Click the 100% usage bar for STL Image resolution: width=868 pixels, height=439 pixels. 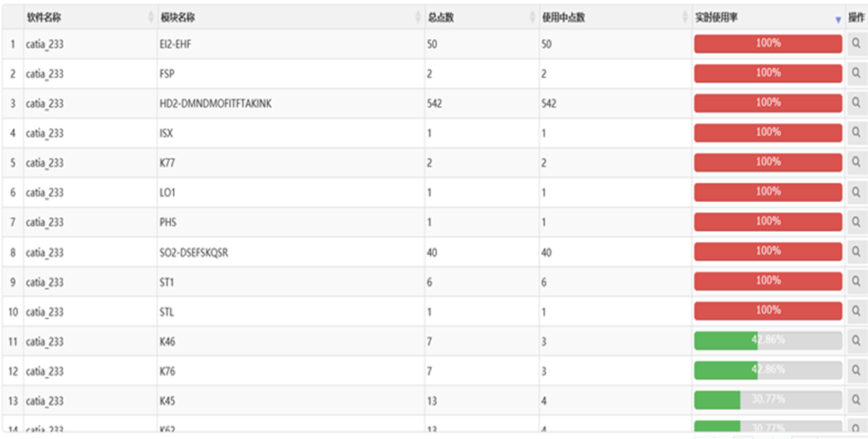(x=768, y=311)
